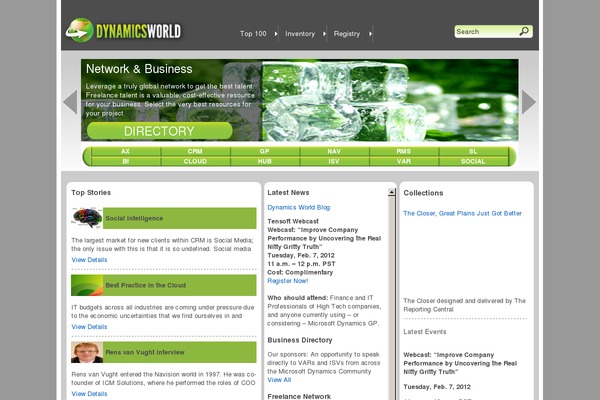Image resolution: width=600 pixels, height=400 pixels.
Task: Click the Latest Events heading
Action: click(x=425, y=331)
